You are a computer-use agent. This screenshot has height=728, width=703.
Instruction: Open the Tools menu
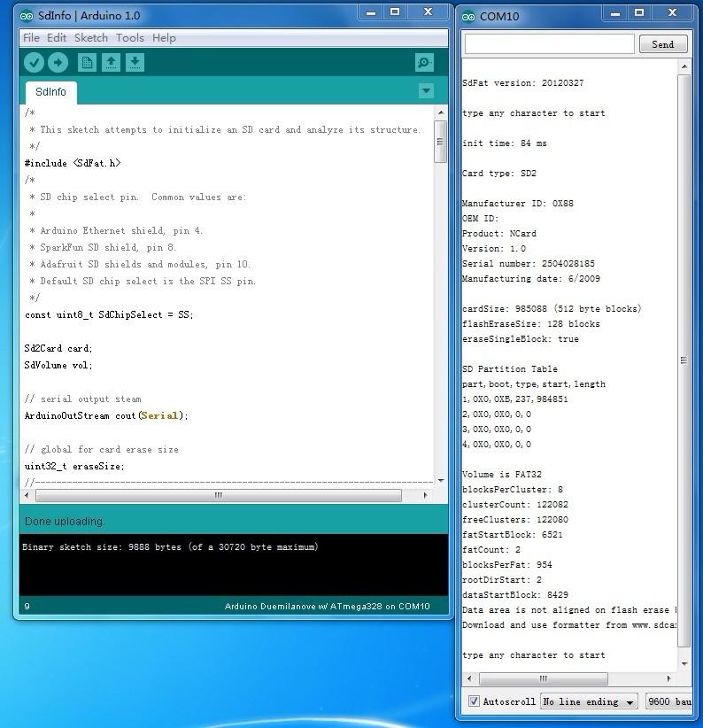[x=130, y=37]
